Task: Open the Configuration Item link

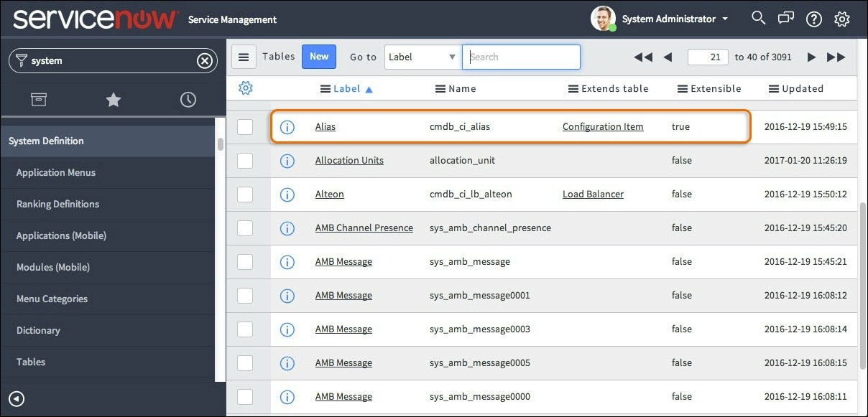Action: (603, 127)
